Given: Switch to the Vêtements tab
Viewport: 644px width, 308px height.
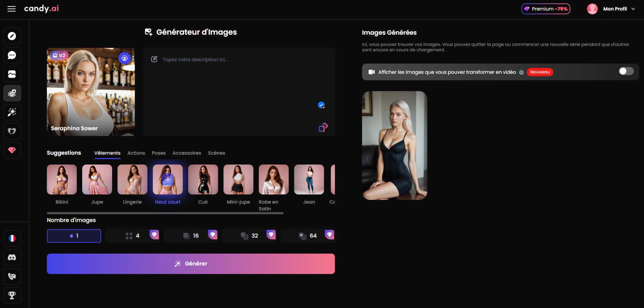Looking at the screenshot, I should click(x=107, y=153).
